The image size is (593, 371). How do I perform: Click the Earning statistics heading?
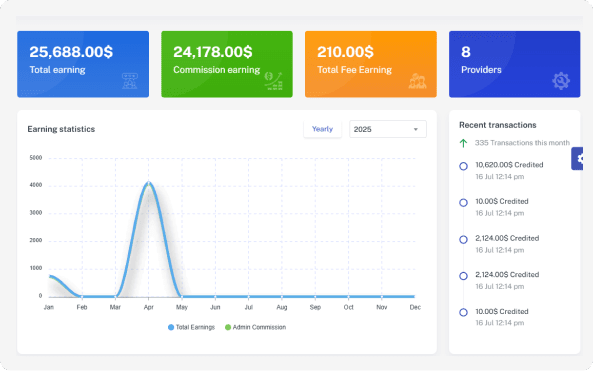[x=61, y=129]
